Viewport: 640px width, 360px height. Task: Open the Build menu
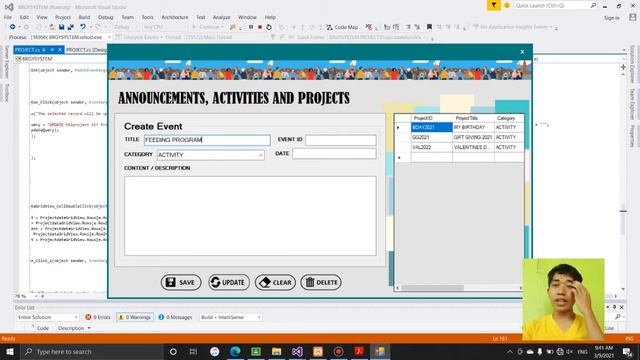point(84,17)
